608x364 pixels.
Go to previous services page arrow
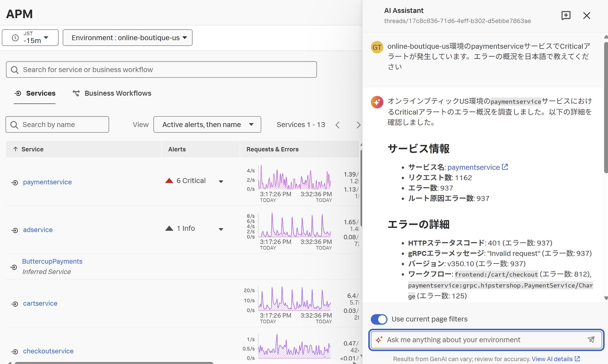(338, 125)
